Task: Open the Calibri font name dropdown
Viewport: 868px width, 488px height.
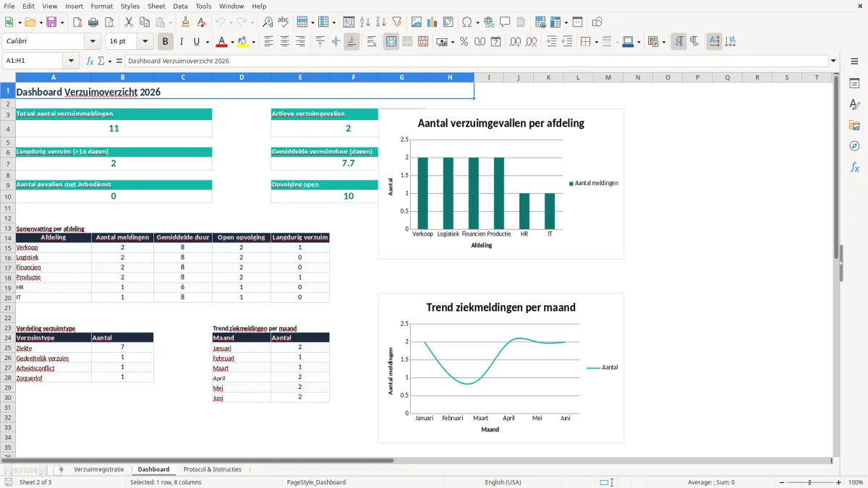Action: [x=93, y=42]
